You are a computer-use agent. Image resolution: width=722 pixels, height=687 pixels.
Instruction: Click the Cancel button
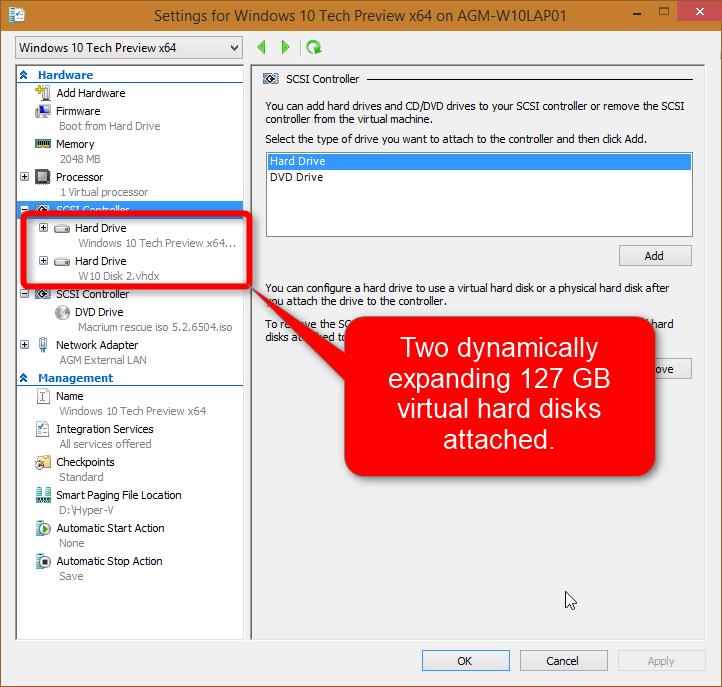563,661
